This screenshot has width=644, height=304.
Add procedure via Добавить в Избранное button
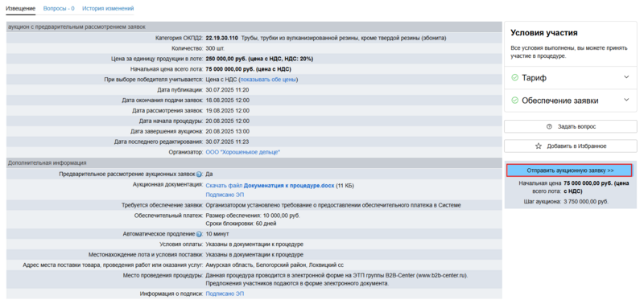pyautogui.click(x=571, y=146)
